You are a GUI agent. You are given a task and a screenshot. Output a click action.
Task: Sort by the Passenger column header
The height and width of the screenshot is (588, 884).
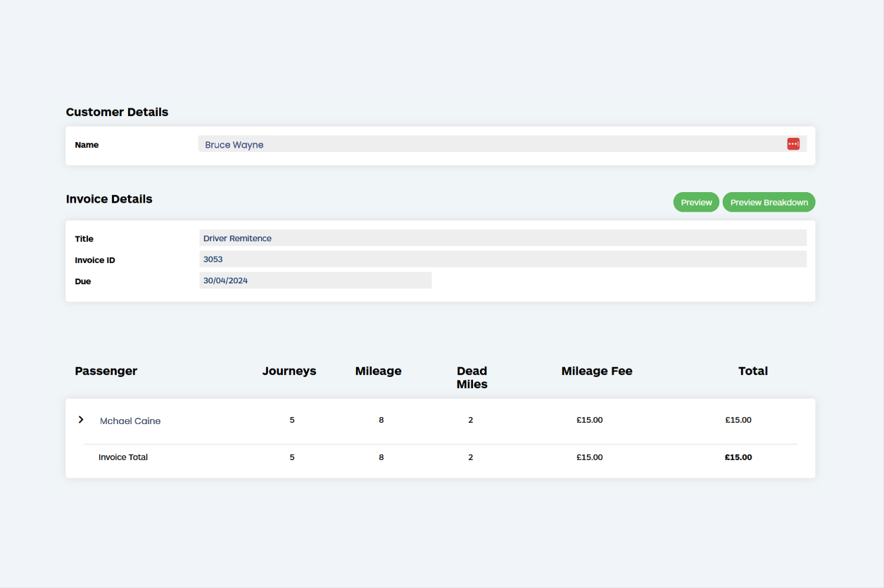(106, 371)
